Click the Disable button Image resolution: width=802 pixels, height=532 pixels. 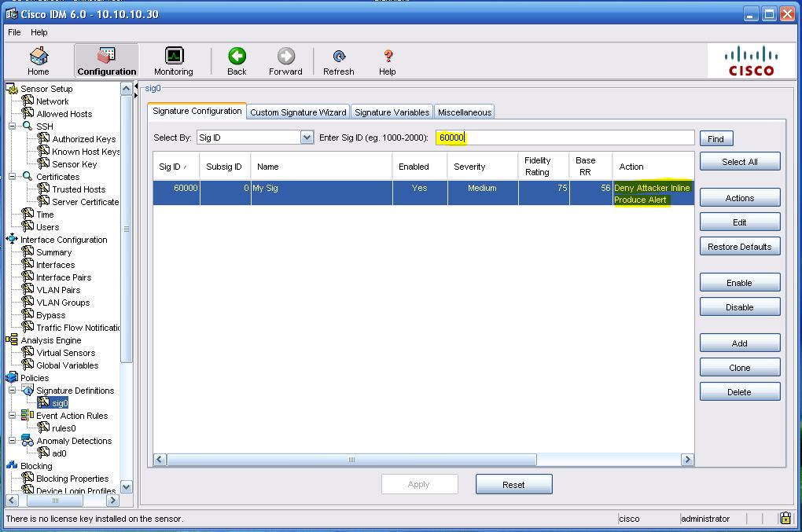[x=740, y=307]
